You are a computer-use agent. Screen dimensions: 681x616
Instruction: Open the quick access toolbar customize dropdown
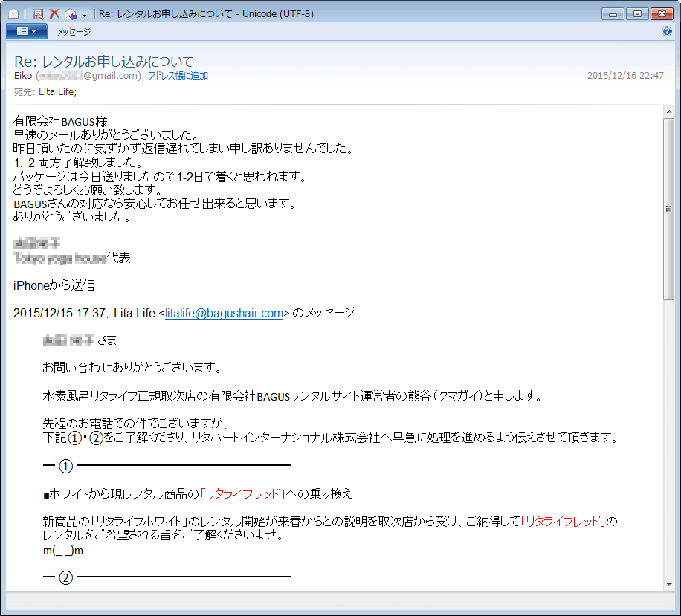pyautogui.click(x=85, y=14)
